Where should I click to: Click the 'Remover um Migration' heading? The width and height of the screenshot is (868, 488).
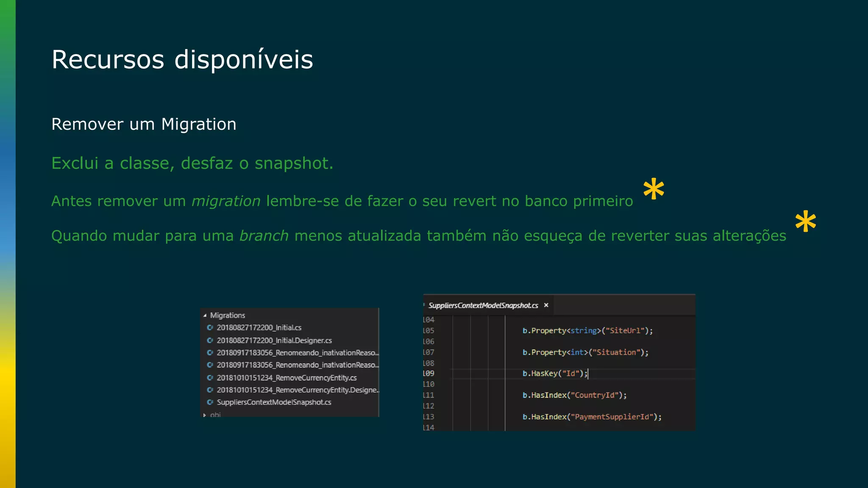point(144,124)
